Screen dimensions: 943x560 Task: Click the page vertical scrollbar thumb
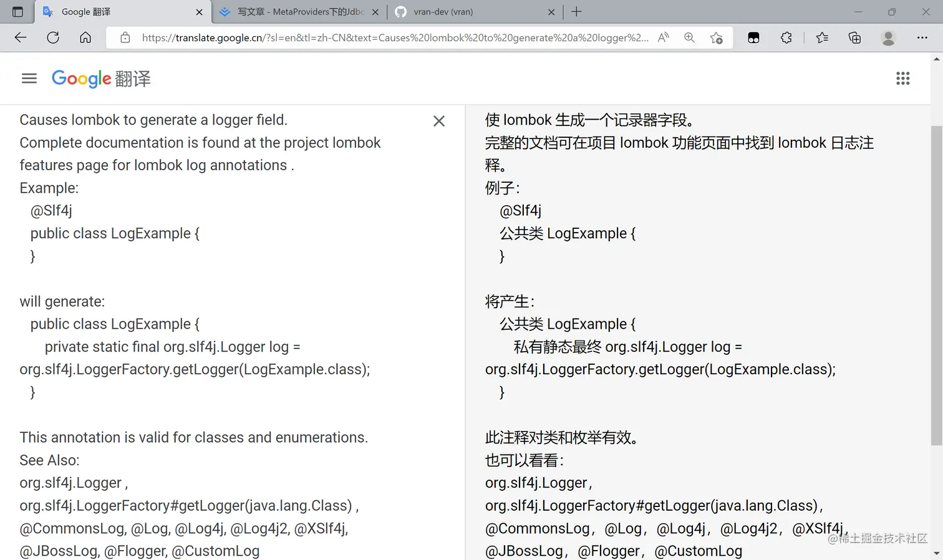tap(936, 285)
